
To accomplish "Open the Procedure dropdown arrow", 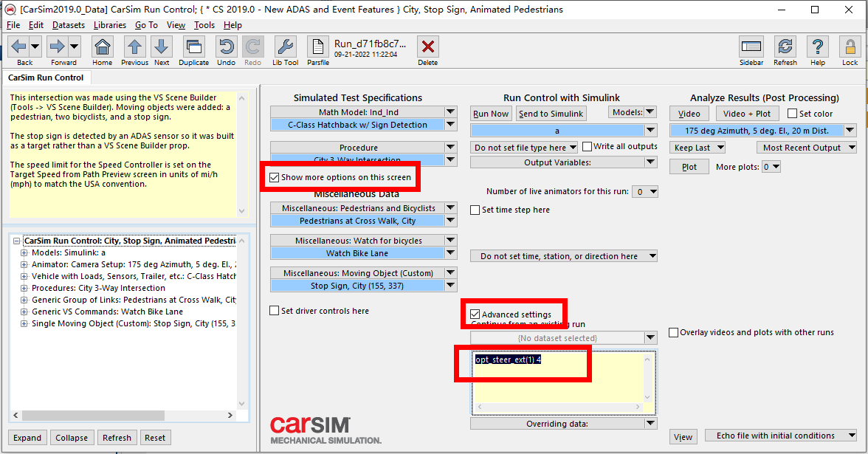I will click(x=450, y=148).
